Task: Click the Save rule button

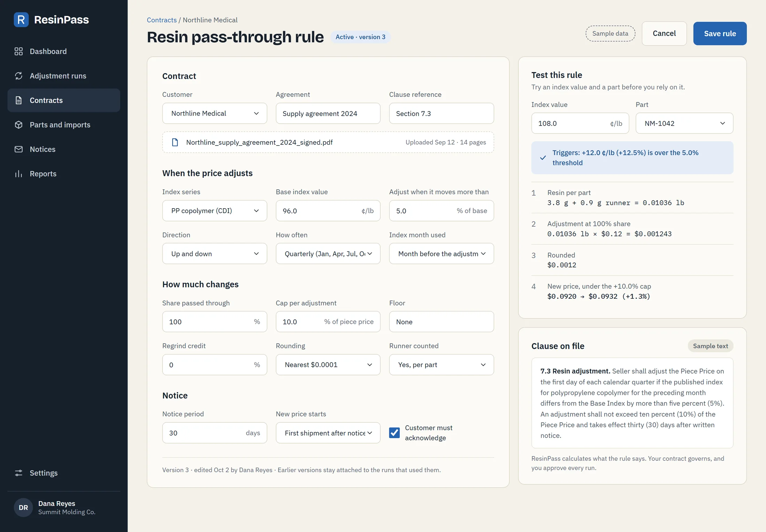Action: [x=720, y=33]
